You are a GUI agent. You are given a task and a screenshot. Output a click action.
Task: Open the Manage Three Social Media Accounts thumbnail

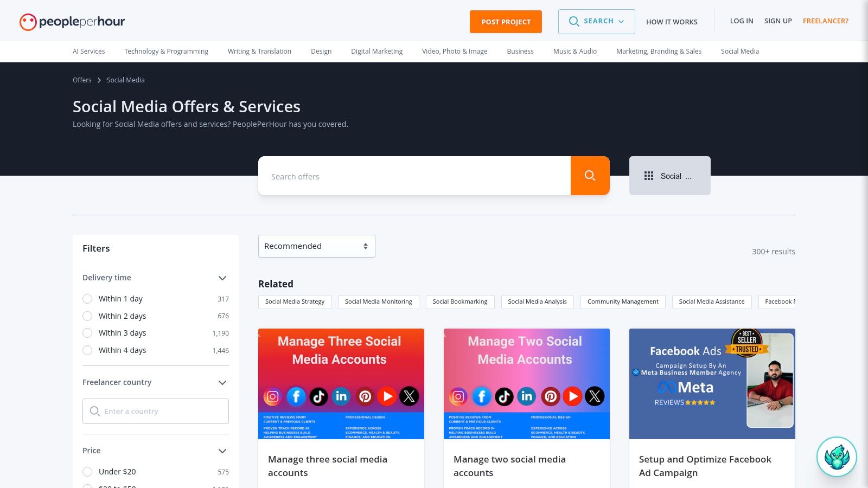[341, 384]
